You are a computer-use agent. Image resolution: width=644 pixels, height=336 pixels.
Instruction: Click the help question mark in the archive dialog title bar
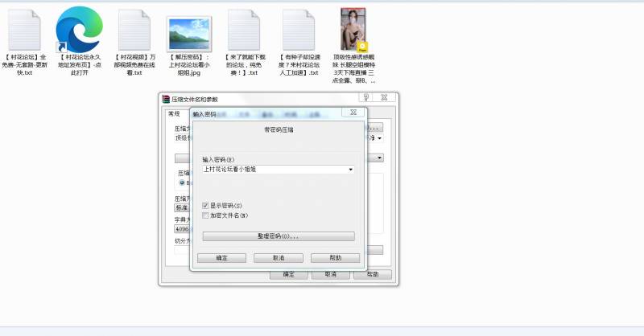point(367,97)
